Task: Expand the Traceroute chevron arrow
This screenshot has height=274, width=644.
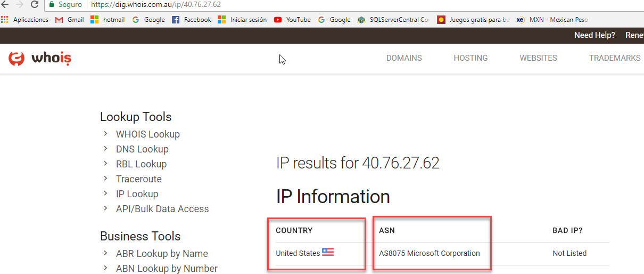Action: click(106, 179)
